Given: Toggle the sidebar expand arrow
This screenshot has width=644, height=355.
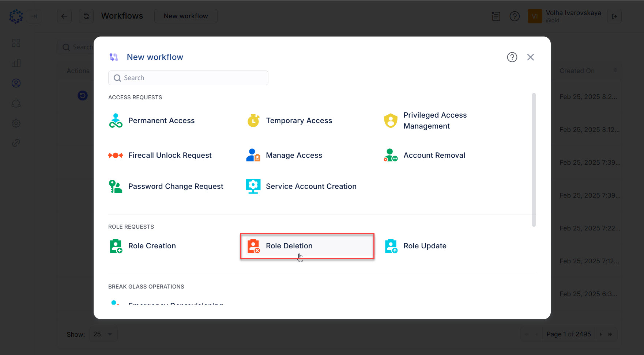Looking at the screenshot, I should click(x=34, y=16).
